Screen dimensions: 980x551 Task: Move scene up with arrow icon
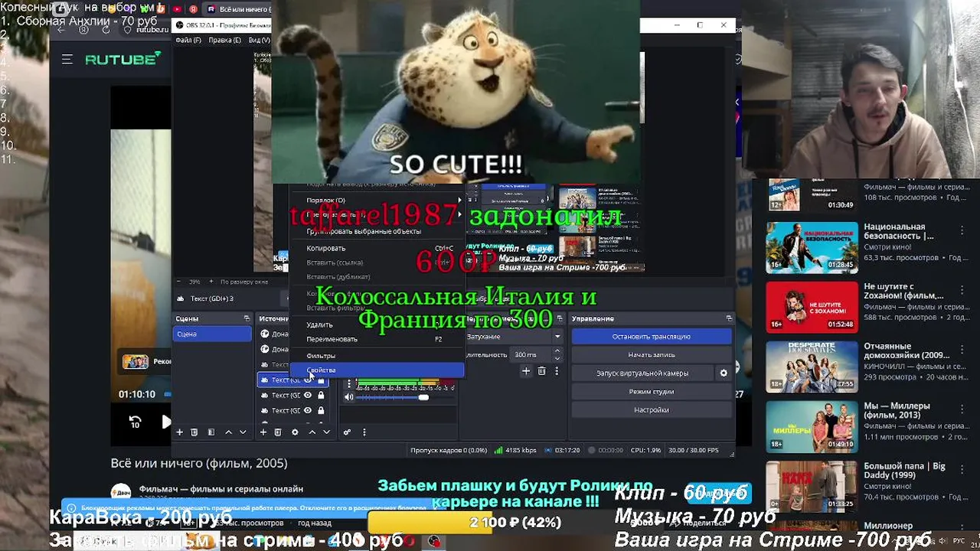(228, 432)
